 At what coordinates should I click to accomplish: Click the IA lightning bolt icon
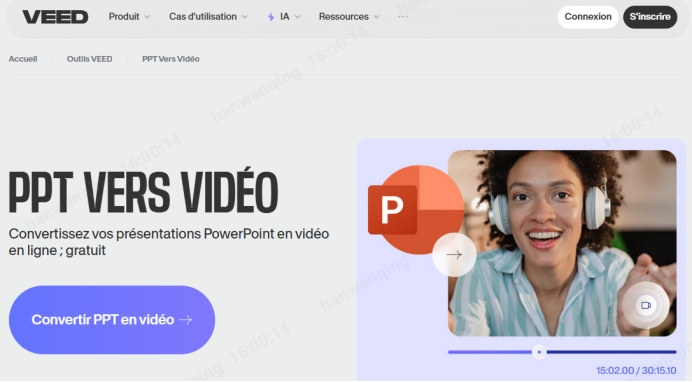271,17
